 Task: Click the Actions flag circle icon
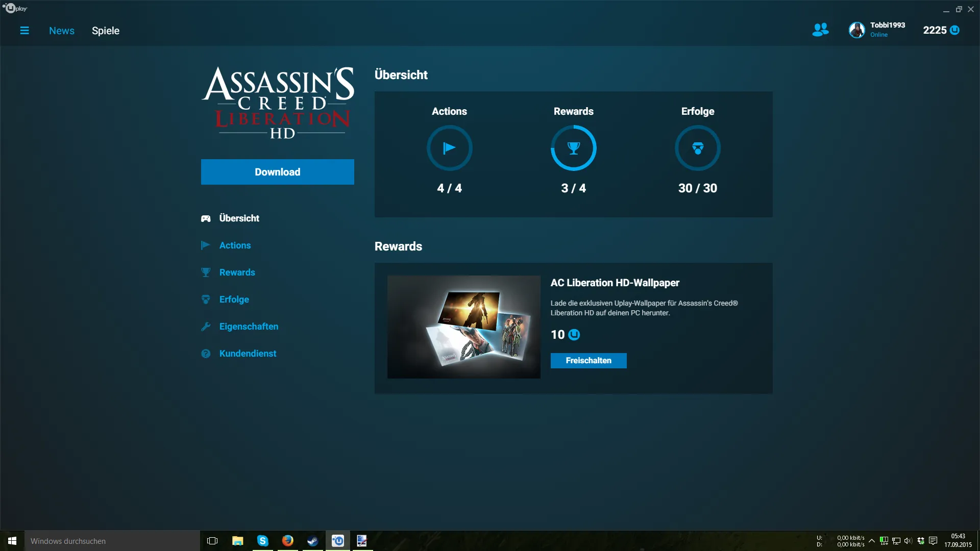click(449, 148)
